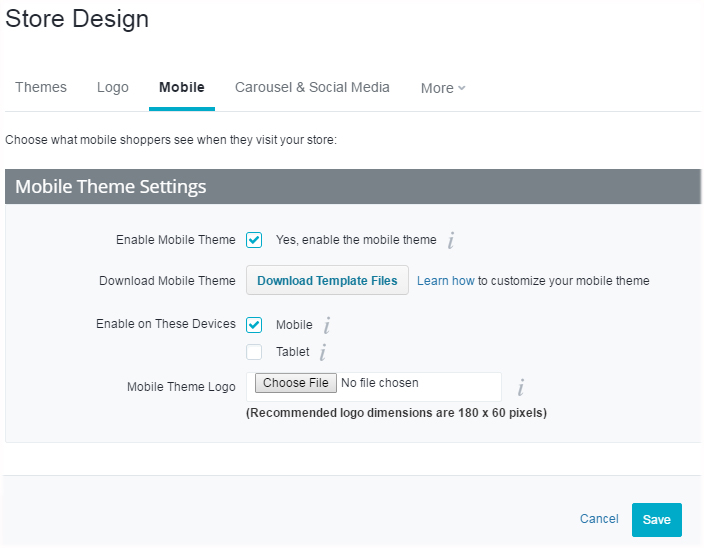This screenshot has width=704, height=548.
Task: Click Choose File for mobile logo
Action: (295, 383)
